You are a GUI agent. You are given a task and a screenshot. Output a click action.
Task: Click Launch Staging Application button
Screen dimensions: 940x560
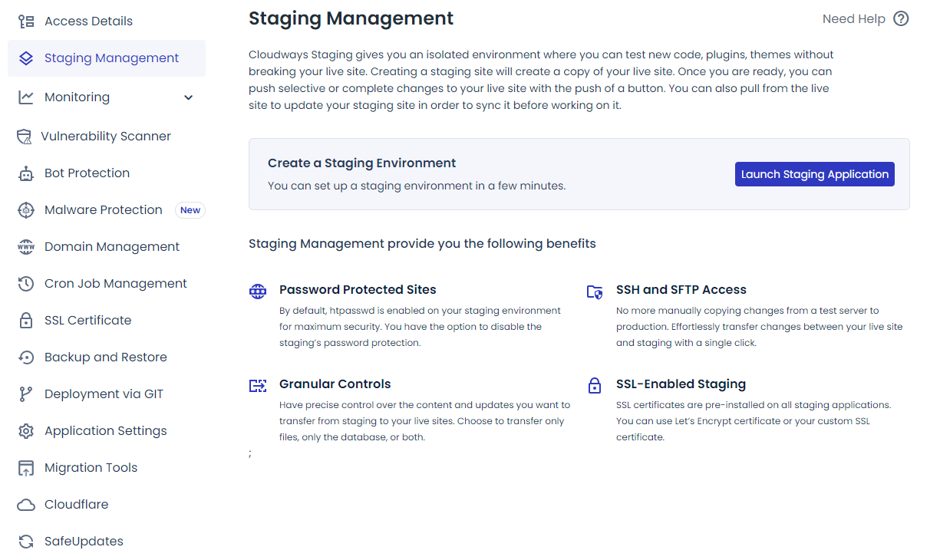coord(815,174)
